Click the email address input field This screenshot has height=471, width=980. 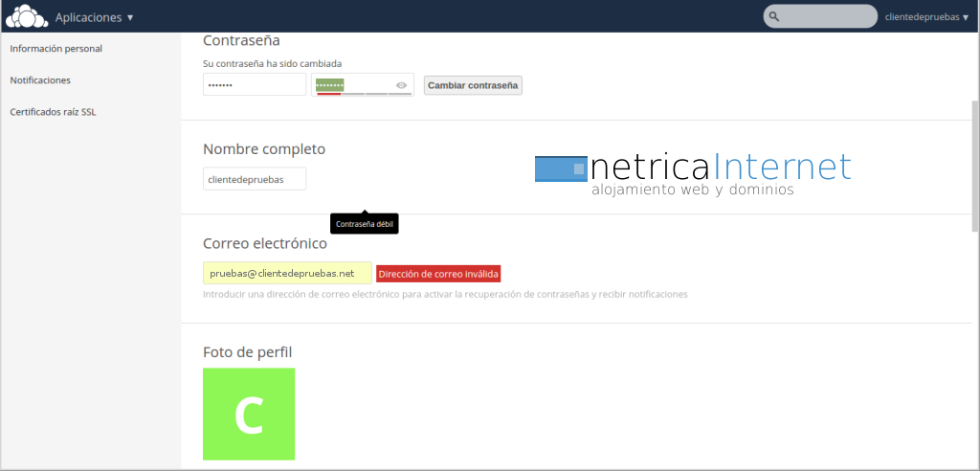click(x=287, y=274)
